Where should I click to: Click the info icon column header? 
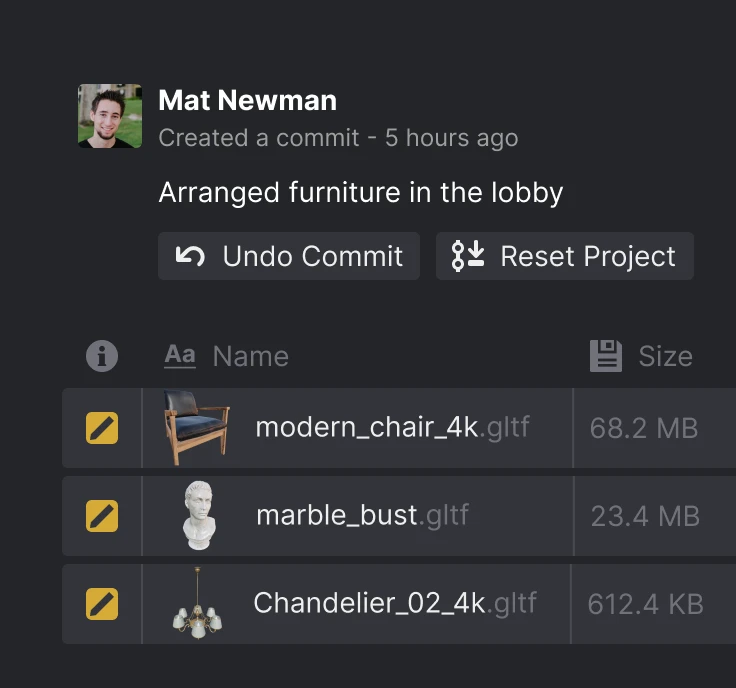coord(102,356)
